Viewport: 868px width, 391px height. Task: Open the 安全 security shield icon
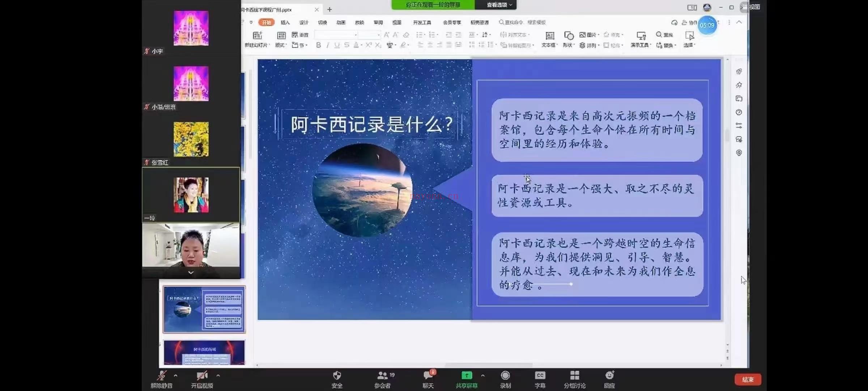(337, 375)
